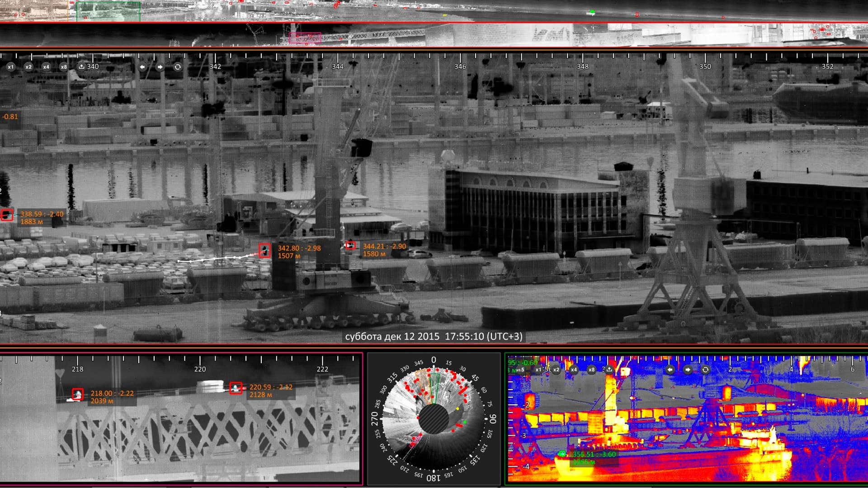Click refresh icon in main view toolbar

(x=178, y=67)
